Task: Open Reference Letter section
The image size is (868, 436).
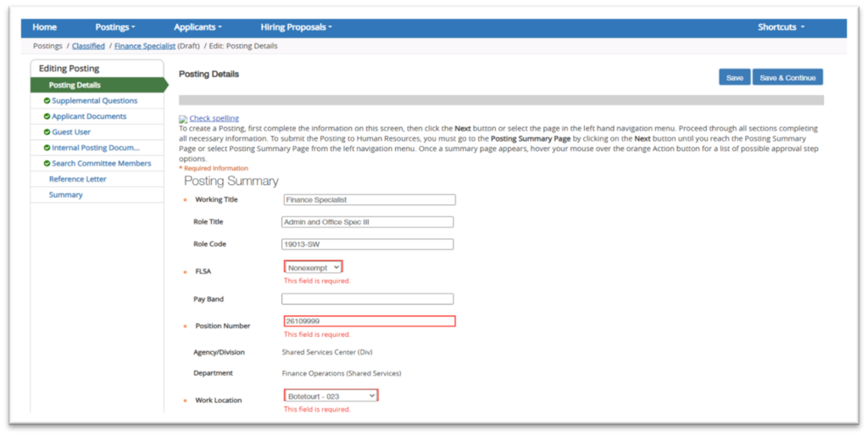Action: coord(77,179)
